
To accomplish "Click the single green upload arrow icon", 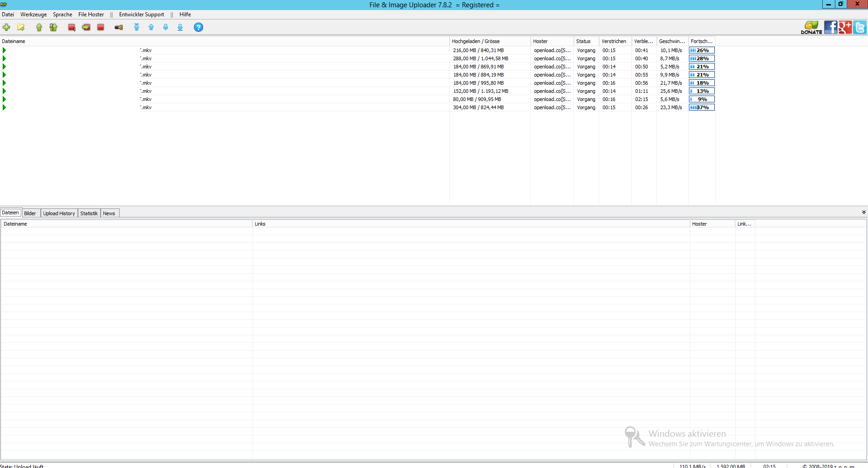I will [39, 28].
